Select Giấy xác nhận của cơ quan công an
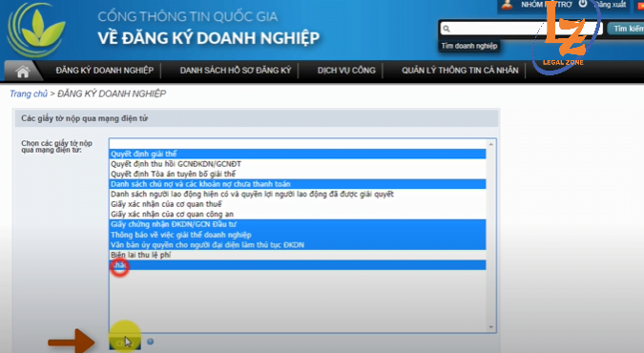The width and height of the screenshot is (644, 353). click(x=298, y=214)
